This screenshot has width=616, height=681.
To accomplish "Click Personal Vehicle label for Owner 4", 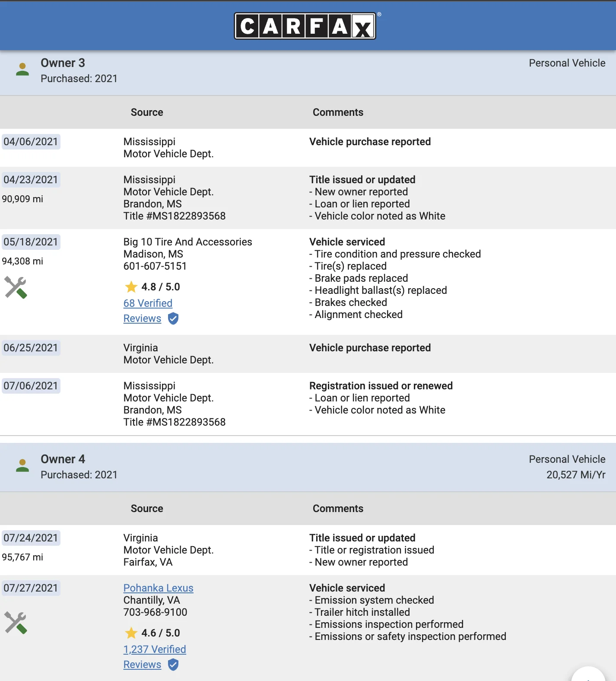I will coord(567,459).
